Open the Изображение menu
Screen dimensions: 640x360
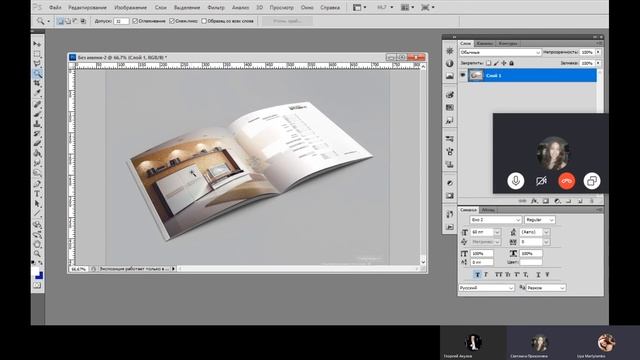coord(130,7)
